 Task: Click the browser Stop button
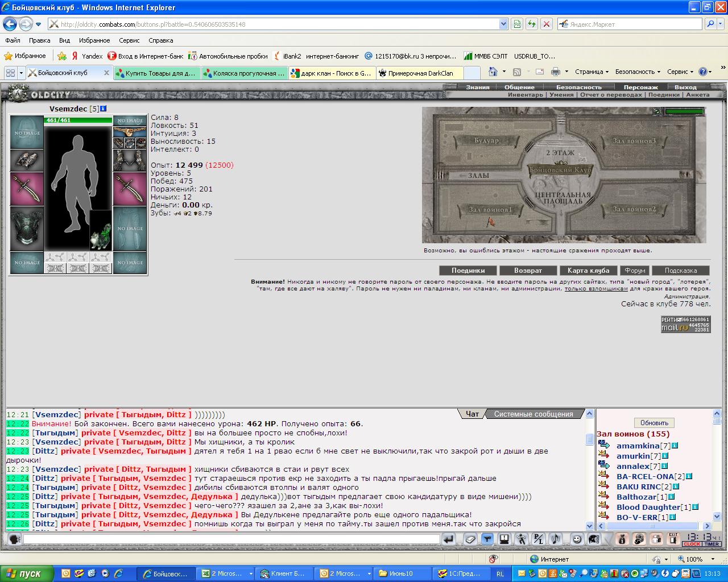(546, 24)
